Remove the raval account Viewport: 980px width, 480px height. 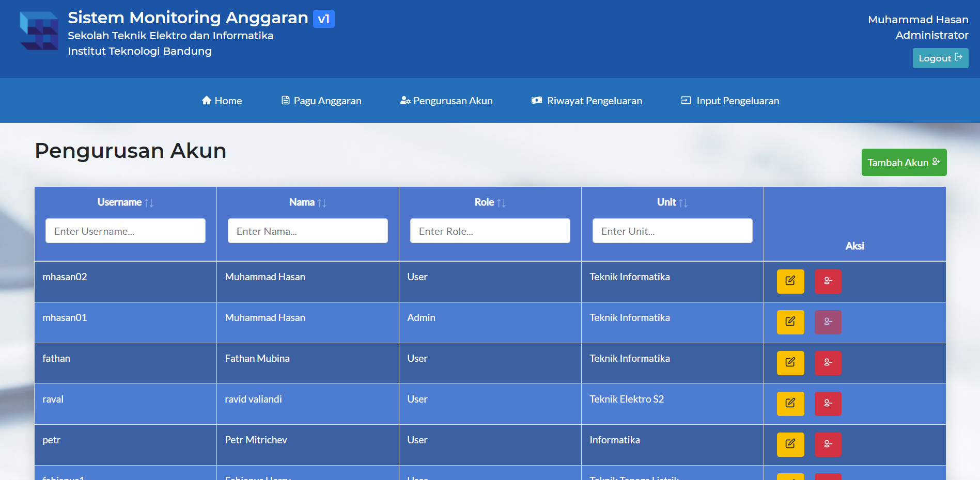828,404
